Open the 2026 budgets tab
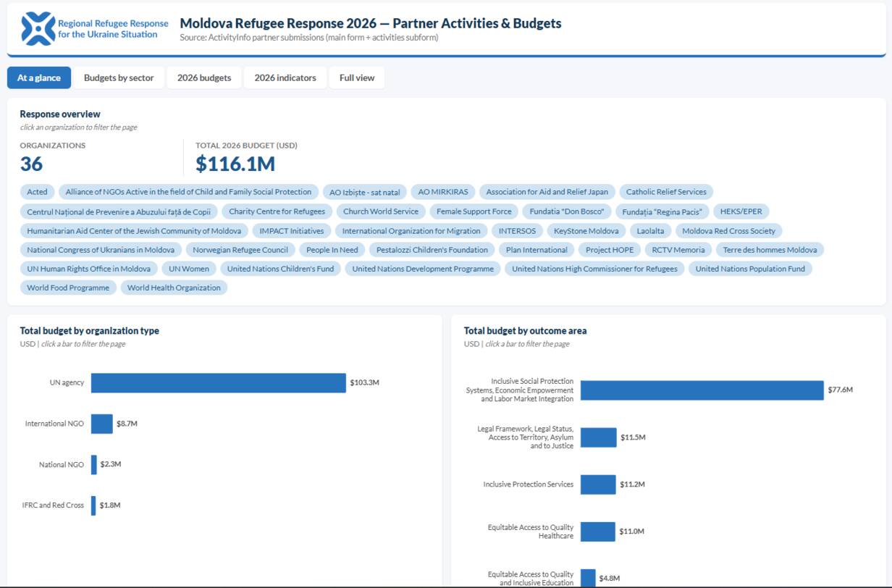Viewport: 892px width, 588px height. tap(204, 77)
